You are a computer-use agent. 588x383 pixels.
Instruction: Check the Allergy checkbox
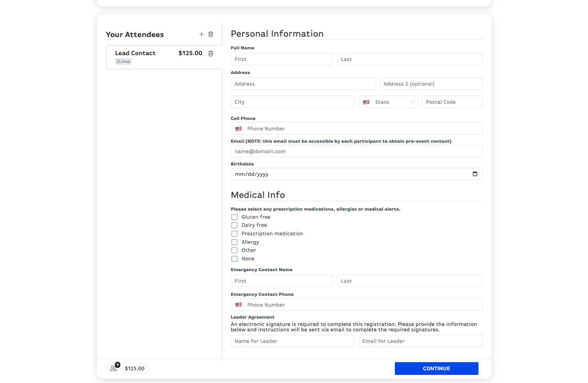pyautogui.click(x=234, y=242)
